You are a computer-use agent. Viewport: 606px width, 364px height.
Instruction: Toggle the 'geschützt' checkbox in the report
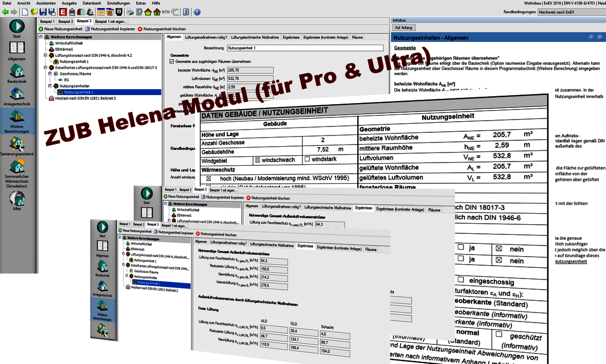coord(499,334)
